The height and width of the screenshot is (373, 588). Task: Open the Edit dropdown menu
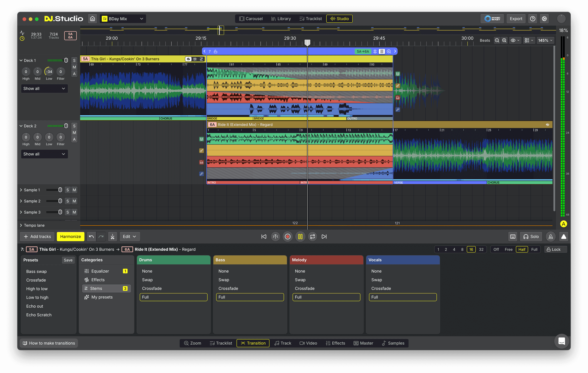[x=129, y=236]
